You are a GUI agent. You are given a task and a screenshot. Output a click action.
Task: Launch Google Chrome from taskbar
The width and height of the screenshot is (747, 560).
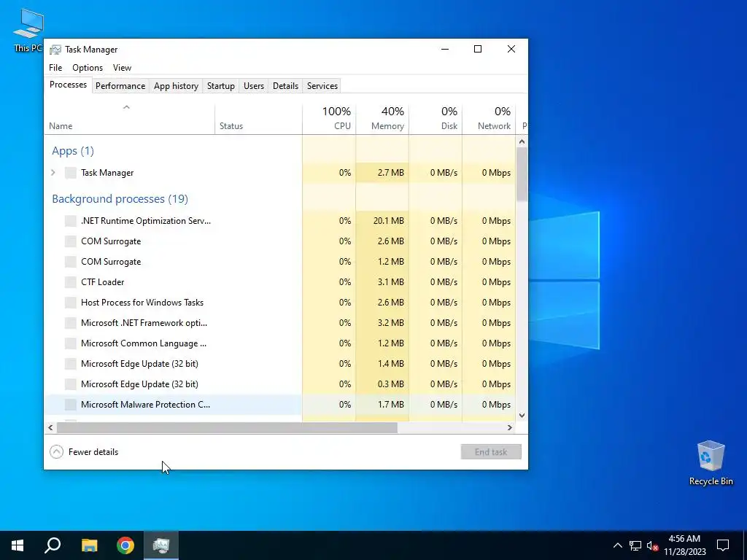(x=125, y=545)
